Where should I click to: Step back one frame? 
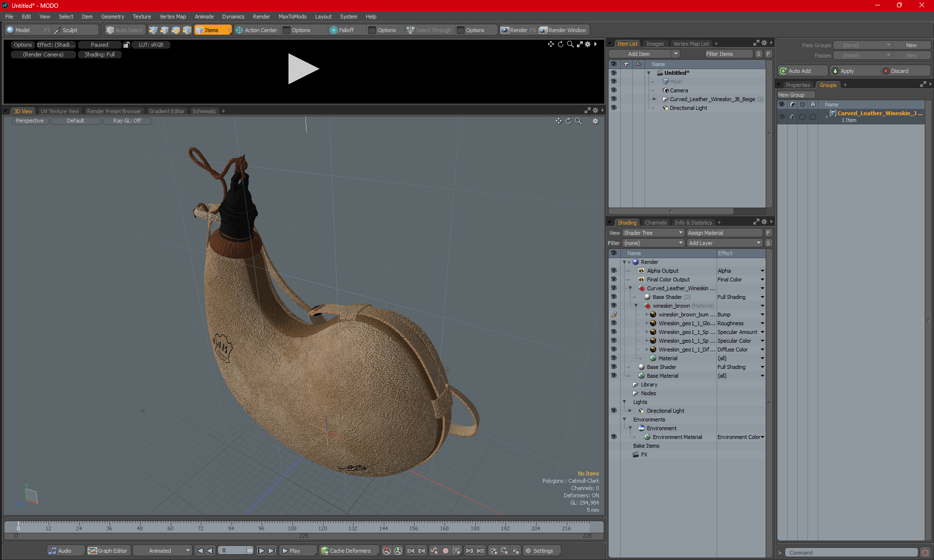(x=211, y=551)
